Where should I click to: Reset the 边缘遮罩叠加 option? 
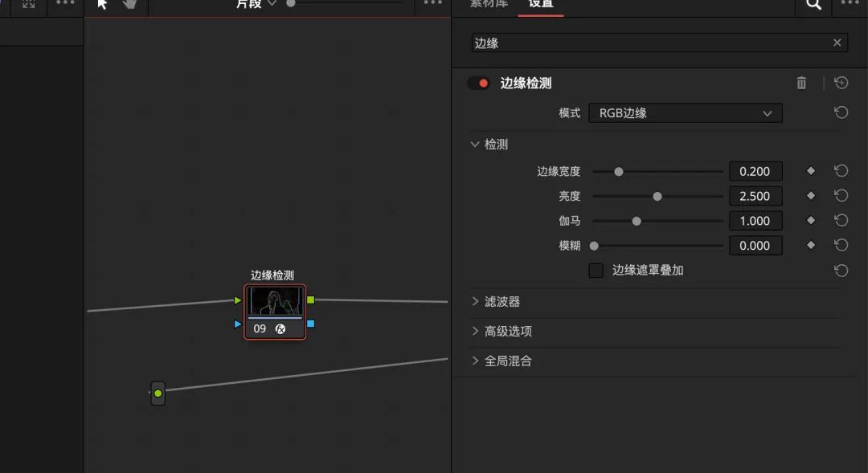[841, 271]
